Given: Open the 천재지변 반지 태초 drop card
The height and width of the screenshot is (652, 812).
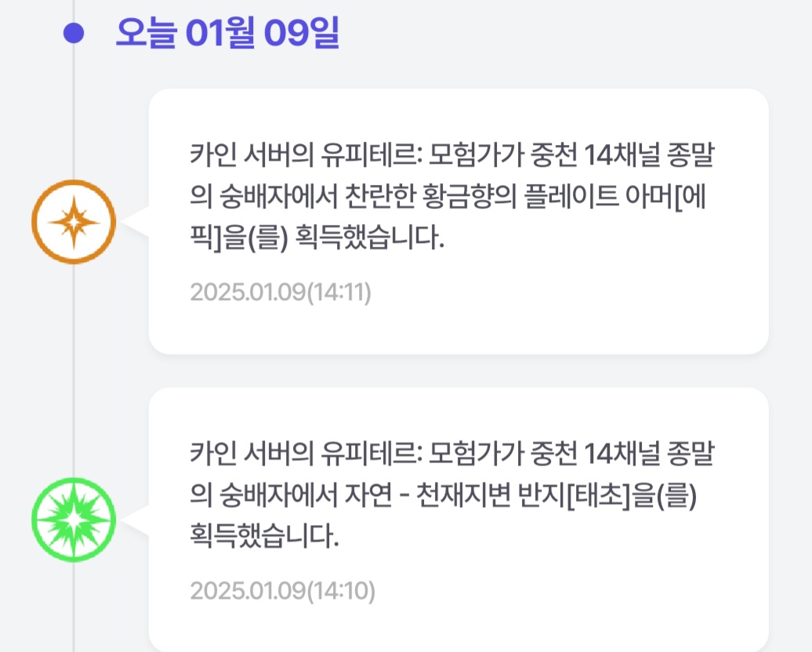Looking at the screenshot, I should pyautogui.click(x=459, y=520).
